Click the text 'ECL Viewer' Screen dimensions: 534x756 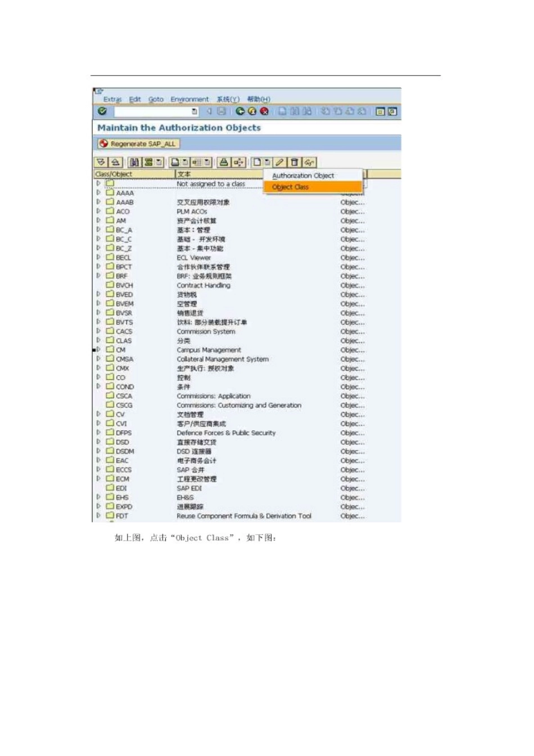[194, 258]
